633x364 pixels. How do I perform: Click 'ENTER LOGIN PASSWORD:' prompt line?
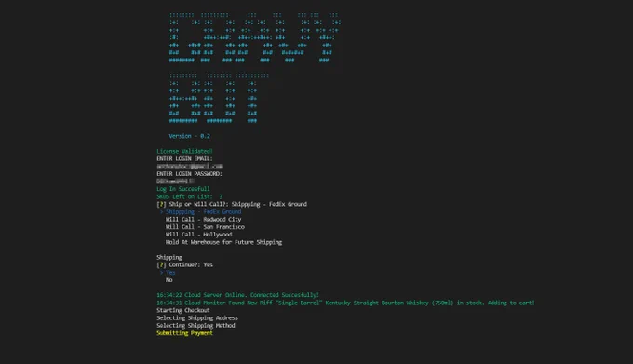(x=189, y=174)
